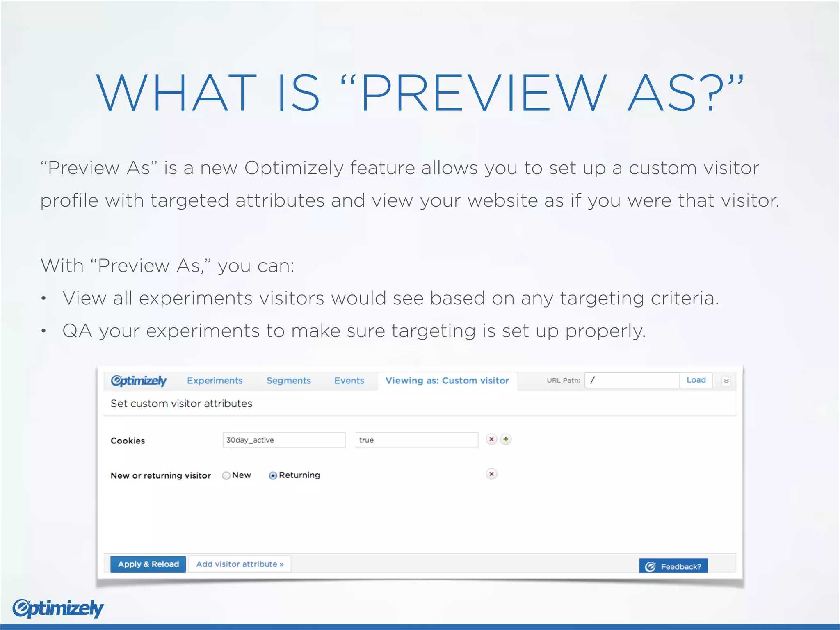
Task: Select Viewing as: Custom visitor tab
Action: (447, 381)
